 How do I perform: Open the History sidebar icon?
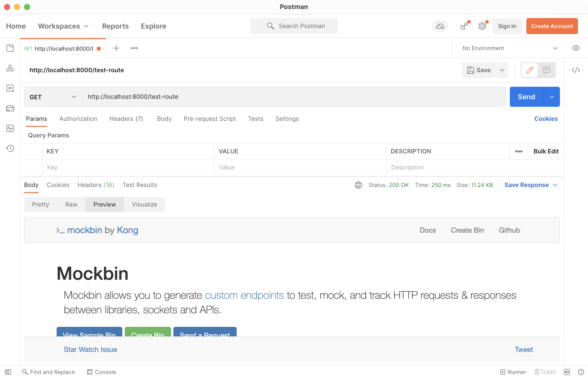(10, 148)
